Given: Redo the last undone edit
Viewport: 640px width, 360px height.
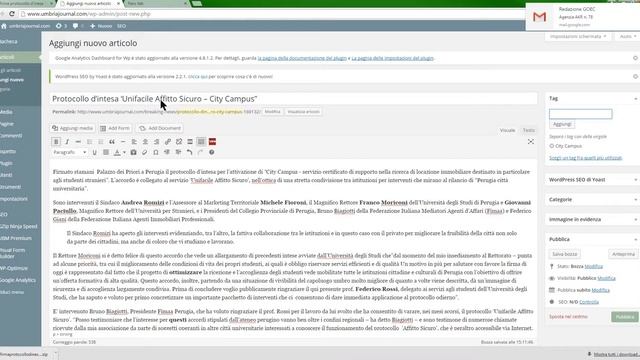Looking at the screenshot, I should tap(200, 152).
